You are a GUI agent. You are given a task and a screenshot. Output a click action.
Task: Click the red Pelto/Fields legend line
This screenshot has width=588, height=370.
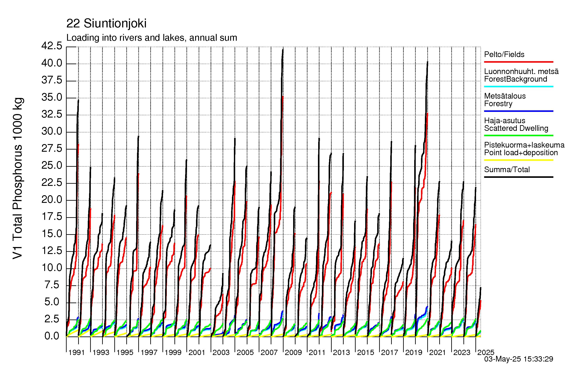coord(518,62)
